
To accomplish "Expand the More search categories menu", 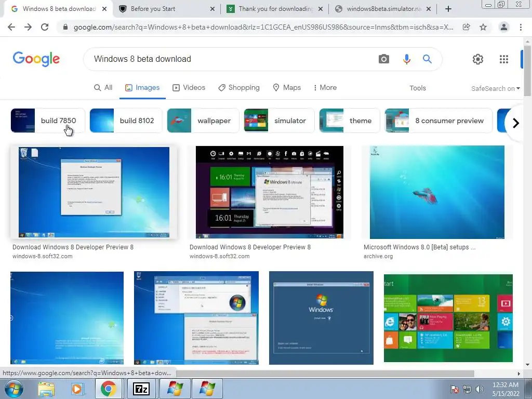I will pyautogui.click(x=325, y=87).
